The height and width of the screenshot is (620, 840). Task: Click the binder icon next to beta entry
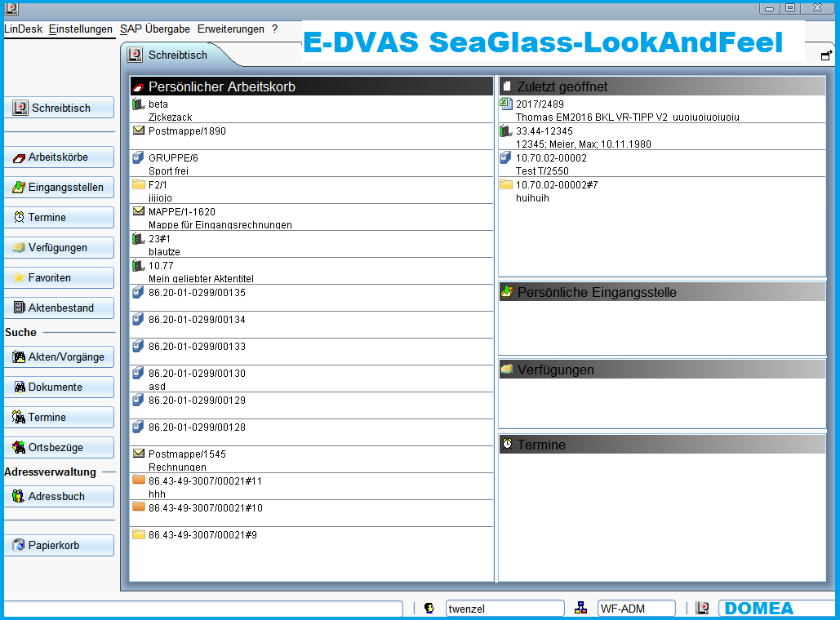[138, 104]
